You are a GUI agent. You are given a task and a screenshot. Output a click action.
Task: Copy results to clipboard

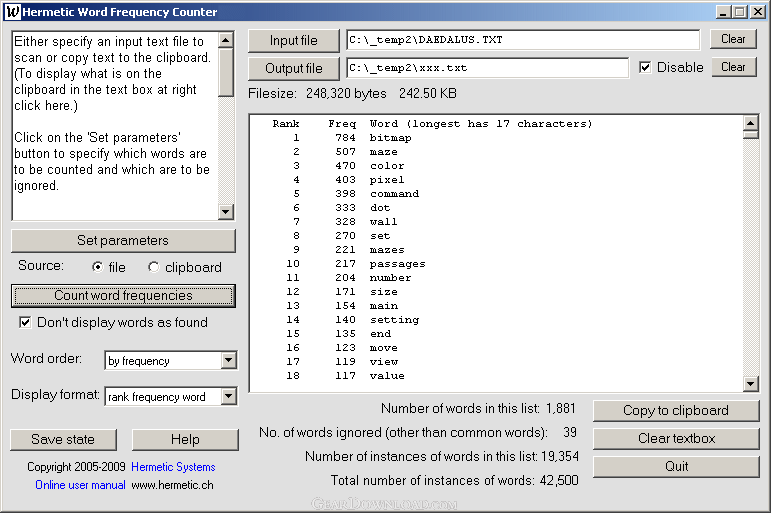[x=676, y=411]
